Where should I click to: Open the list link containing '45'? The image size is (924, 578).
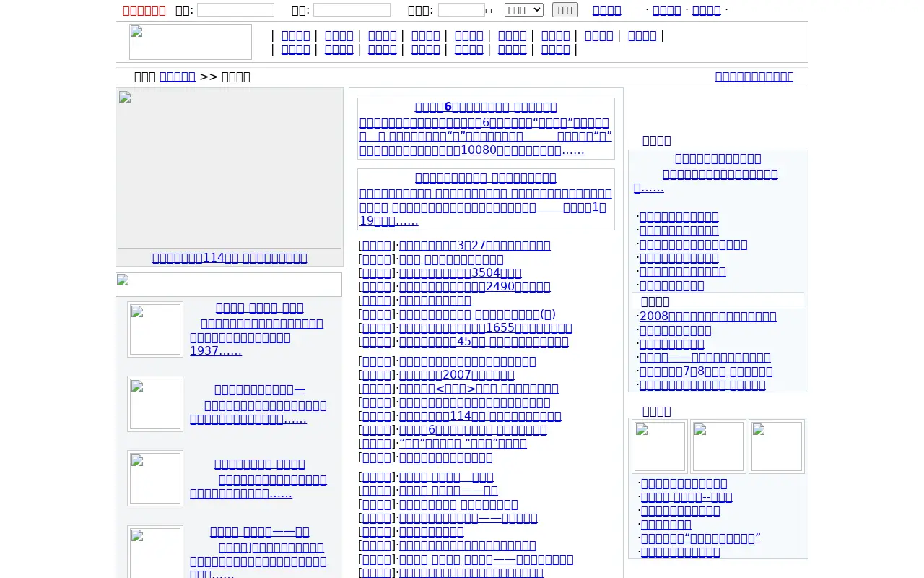[484, 342]
